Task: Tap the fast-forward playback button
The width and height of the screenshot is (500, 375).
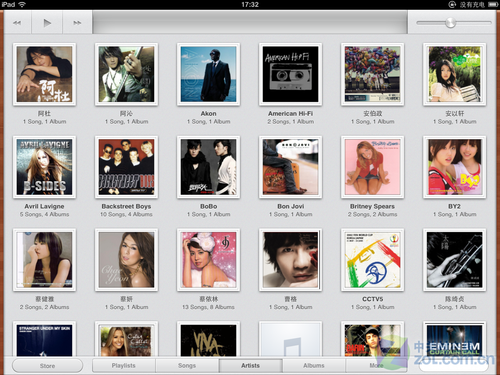Action: [77, 23]
